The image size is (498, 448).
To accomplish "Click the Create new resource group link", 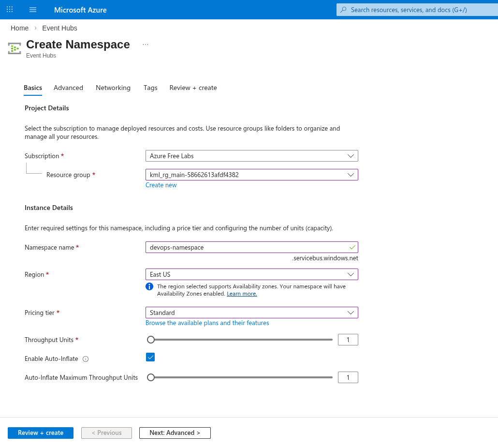I will [161, 185].
